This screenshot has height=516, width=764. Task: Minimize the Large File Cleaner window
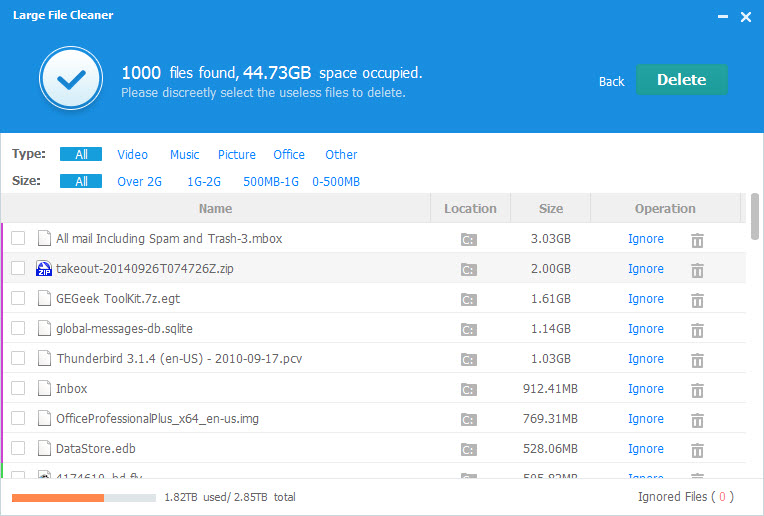click(723, 17)
